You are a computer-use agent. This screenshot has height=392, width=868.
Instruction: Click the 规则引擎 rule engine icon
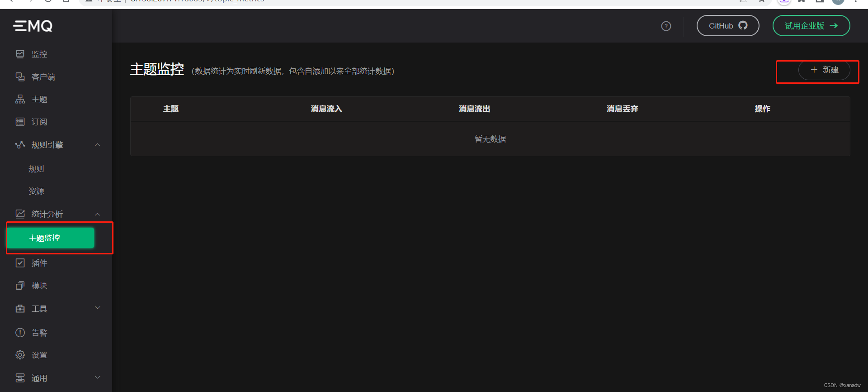[x=20, y=145]
